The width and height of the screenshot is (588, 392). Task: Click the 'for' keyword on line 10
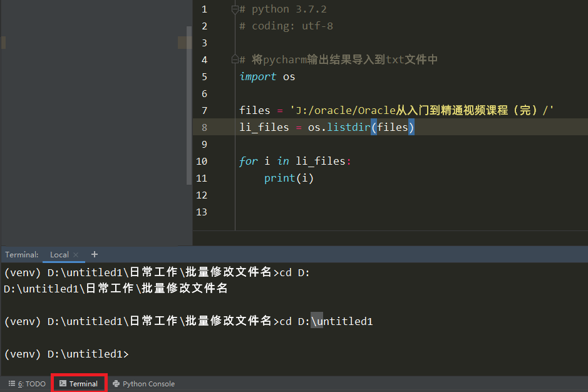[248, 161]
